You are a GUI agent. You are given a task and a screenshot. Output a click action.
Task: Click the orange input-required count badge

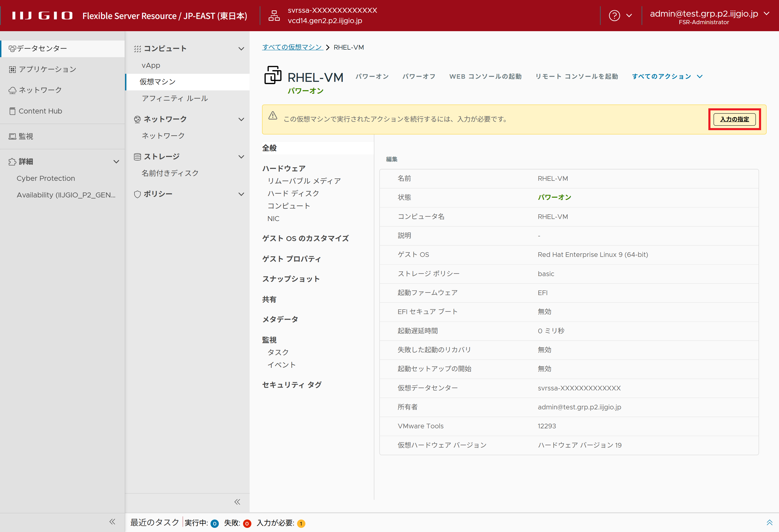(x=301, y=523)
